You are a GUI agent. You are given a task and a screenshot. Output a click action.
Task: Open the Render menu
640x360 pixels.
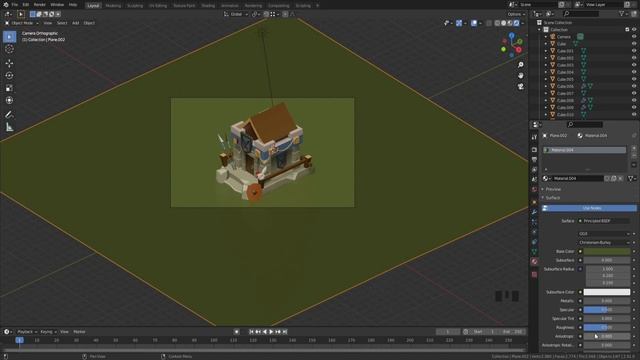[40, 5]
